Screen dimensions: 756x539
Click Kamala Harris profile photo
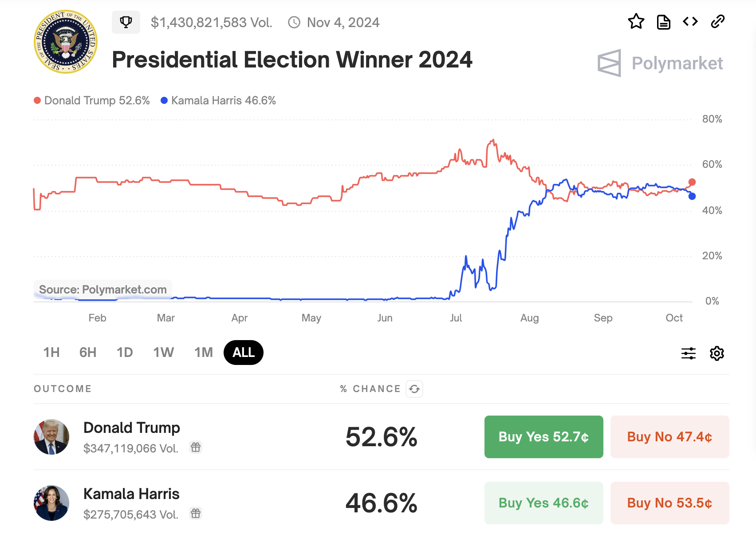pos(51,503)
